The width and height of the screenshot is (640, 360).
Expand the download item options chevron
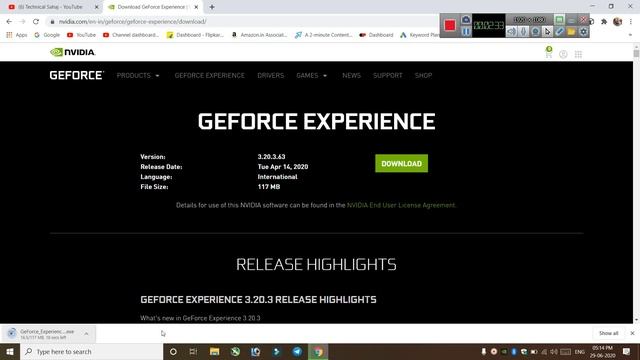click(x=87, y=334)
